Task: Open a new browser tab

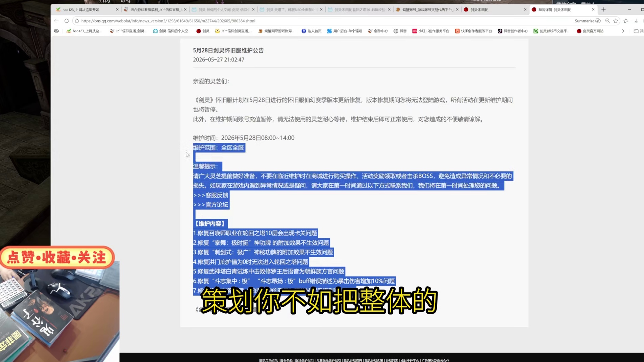Action: (x=603, y=9)
